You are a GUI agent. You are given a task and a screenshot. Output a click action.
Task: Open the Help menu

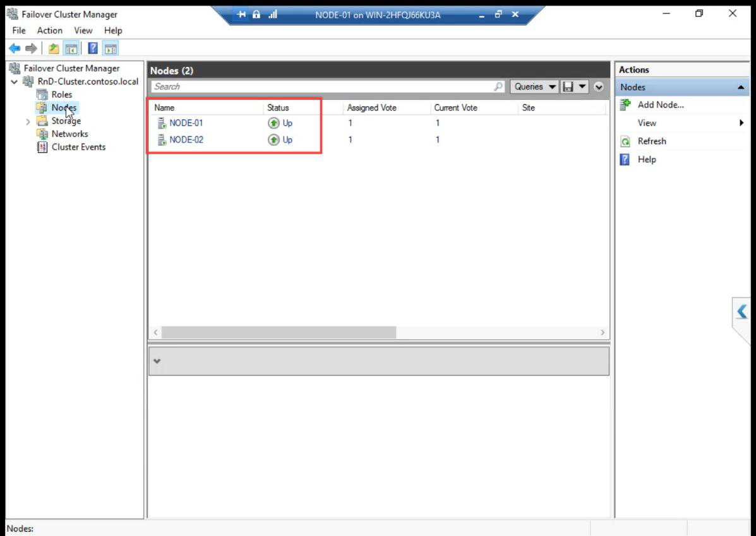[113, 30]
